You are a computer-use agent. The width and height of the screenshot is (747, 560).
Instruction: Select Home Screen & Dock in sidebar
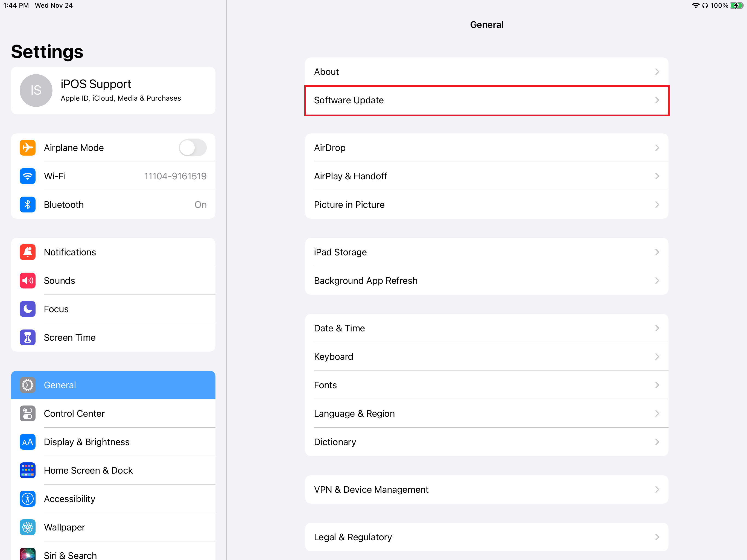click(113, 470)
